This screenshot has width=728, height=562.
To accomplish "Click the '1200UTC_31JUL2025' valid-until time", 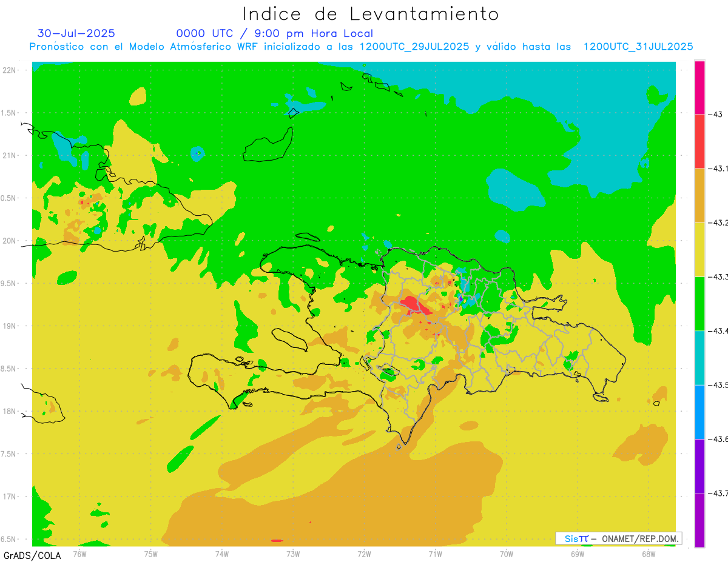I will 638,47.
